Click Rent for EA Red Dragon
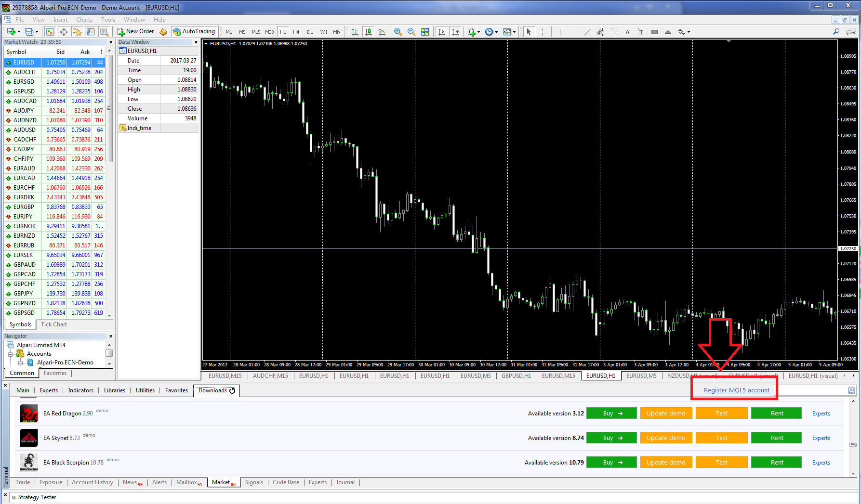The image size is (861, 504). coord(777,414)
